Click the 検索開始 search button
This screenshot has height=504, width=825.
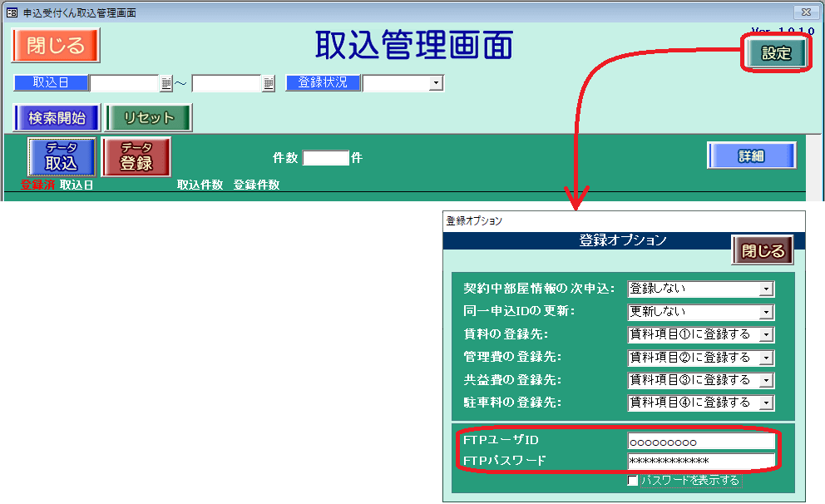click(x=56, y=118)
